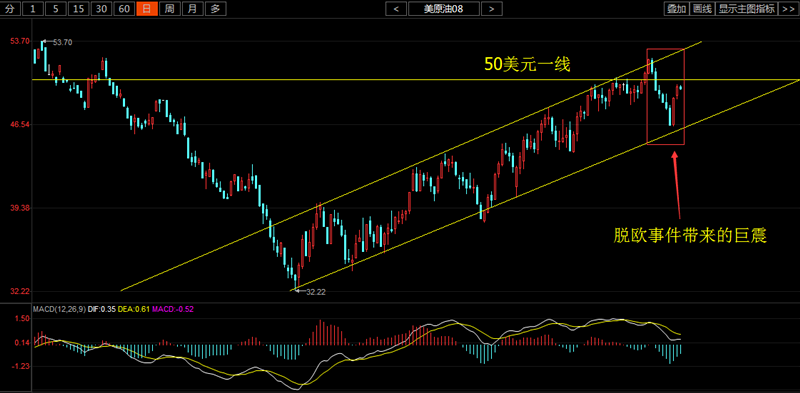Click the 叠加 overlay button
This screenshot has width=800, height=393.
point(676,8)
